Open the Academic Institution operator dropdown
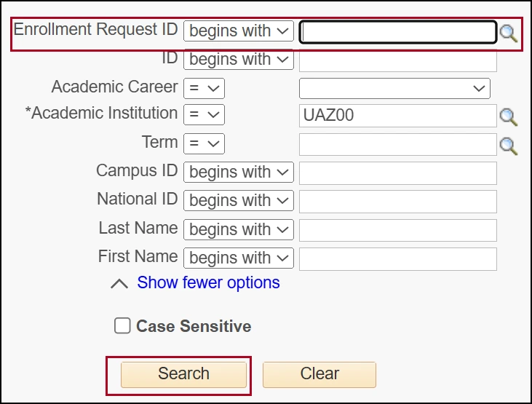The width and height of the screenshot is (532, 404). pos(204,115)
